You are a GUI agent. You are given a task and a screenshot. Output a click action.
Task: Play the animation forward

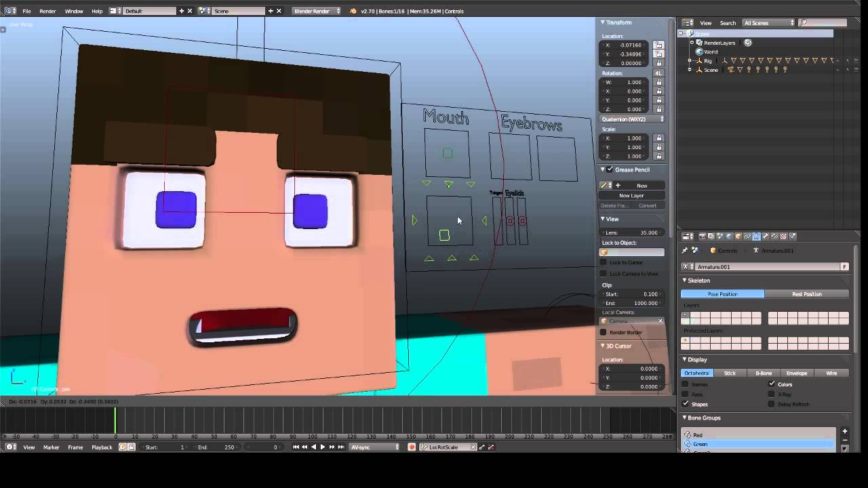pos(323,447)
